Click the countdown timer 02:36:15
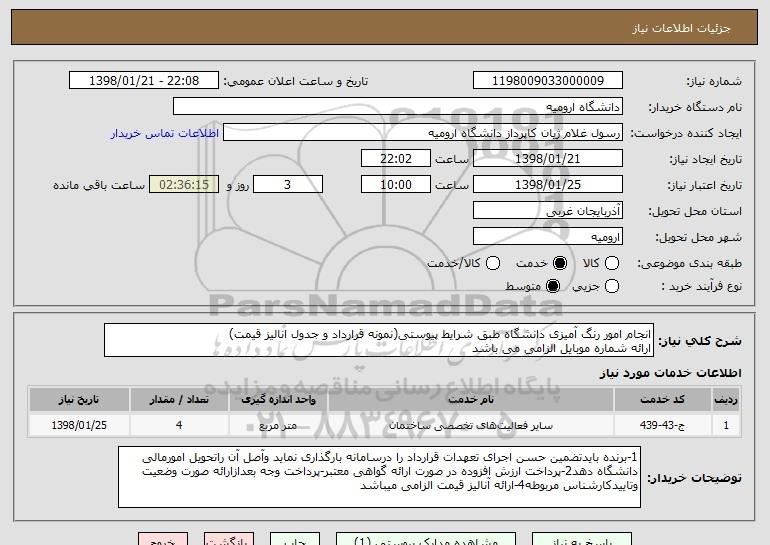The image size is (770, 545). pyautogui.click(x=184, y=185)
